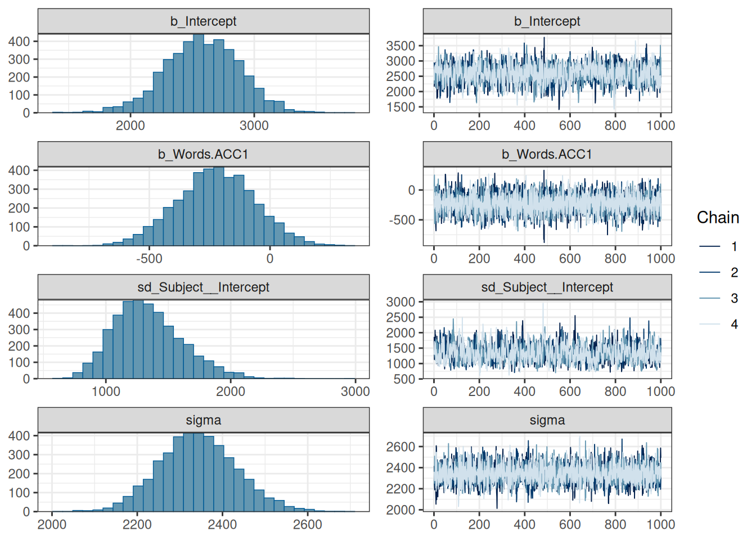Click the "Chain" legend title

(x=718, y=218)
